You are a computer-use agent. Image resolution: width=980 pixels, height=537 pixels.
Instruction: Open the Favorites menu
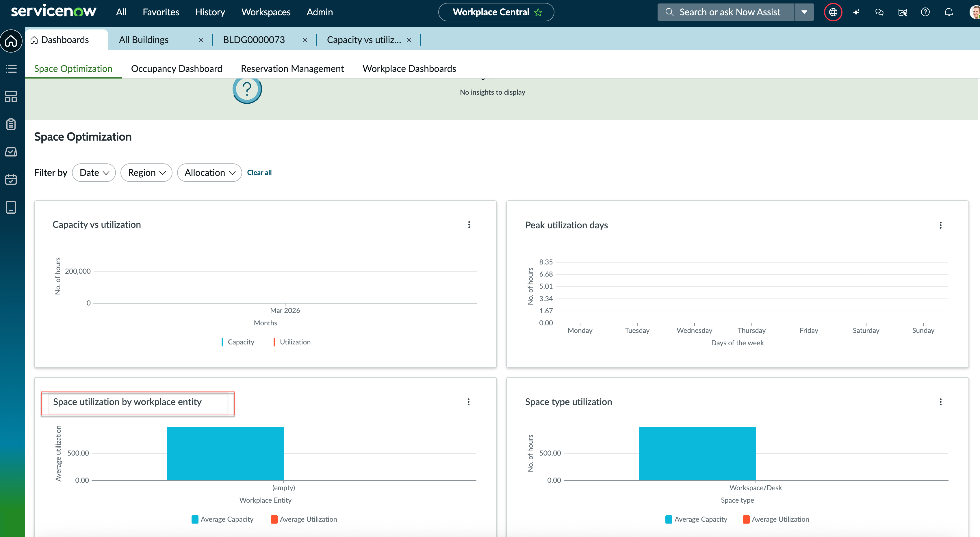[161, 12]
